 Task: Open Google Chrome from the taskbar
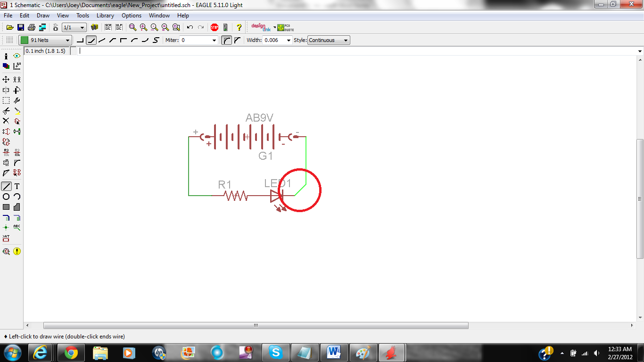pyautogui.click(x=71, y=352)
